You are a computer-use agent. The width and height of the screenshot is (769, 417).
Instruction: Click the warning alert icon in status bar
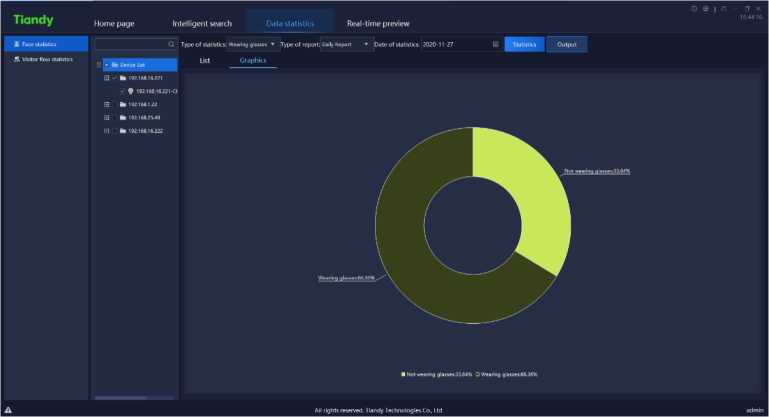pyautogui.click(x=8, y=410)
